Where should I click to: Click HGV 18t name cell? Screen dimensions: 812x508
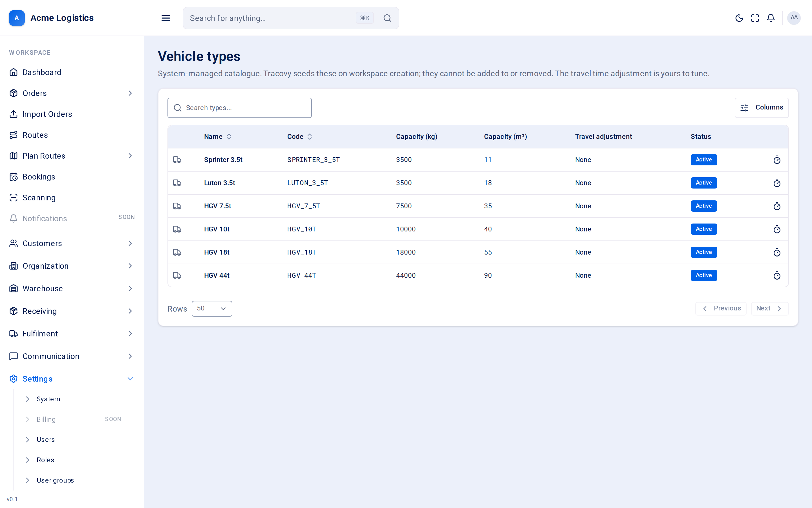coord(217,252)
